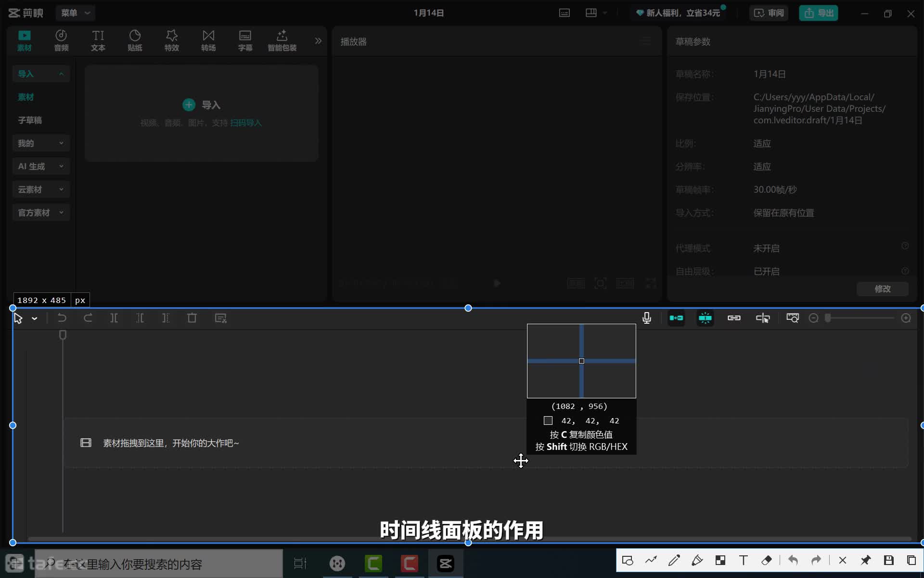Open the 特效 effects tab
This screenshot has height=578, width=924.
[172, 41]
